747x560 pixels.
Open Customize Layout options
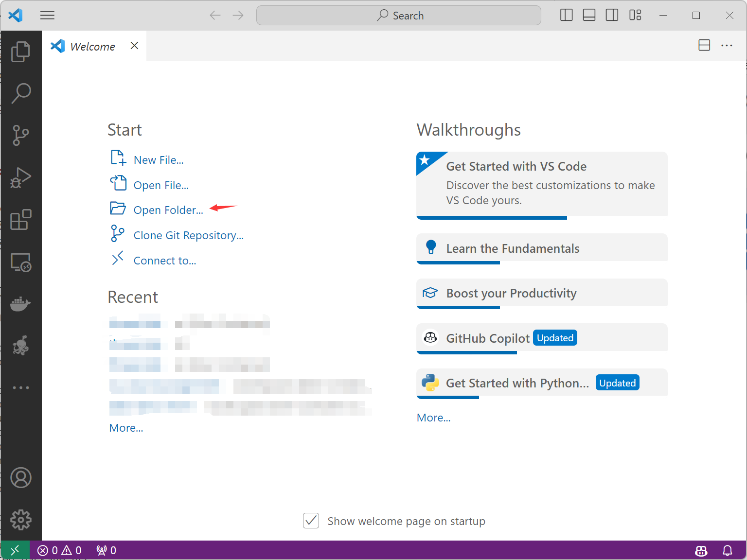635,15
